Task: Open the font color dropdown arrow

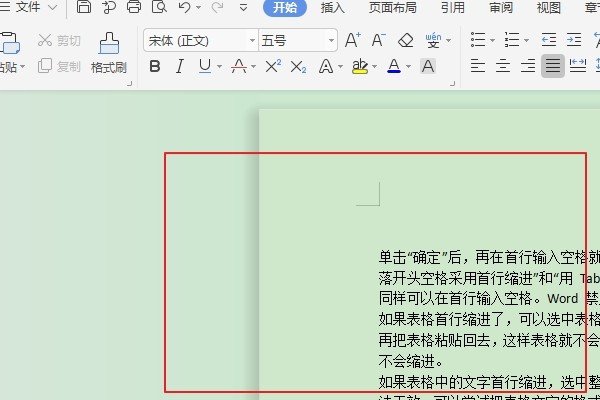Action: click(x=408, y=67)
